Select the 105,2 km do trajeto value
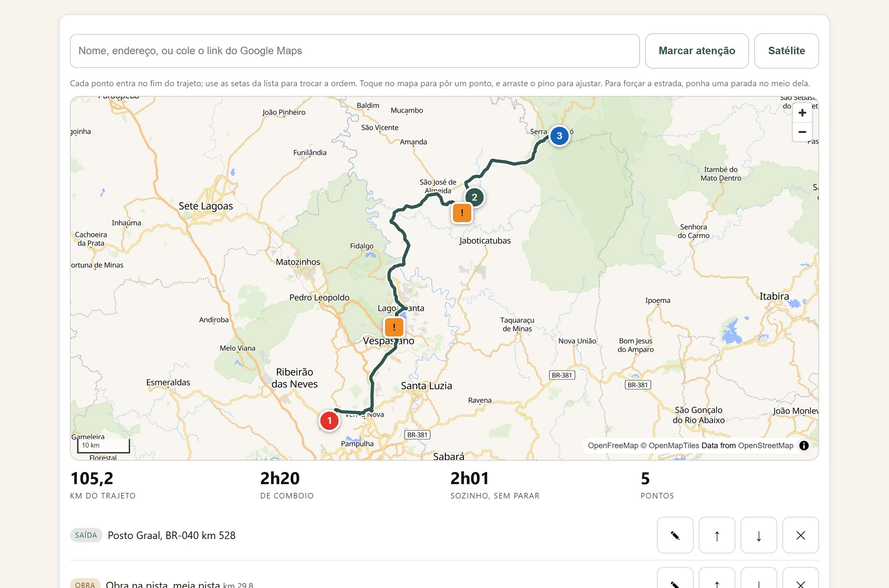The height and width of the screenshot is (588, 889). [92, 478]
